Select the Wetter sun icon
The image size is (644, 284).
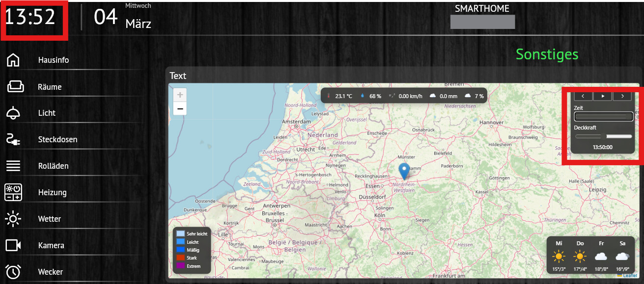tap(13, 219)
